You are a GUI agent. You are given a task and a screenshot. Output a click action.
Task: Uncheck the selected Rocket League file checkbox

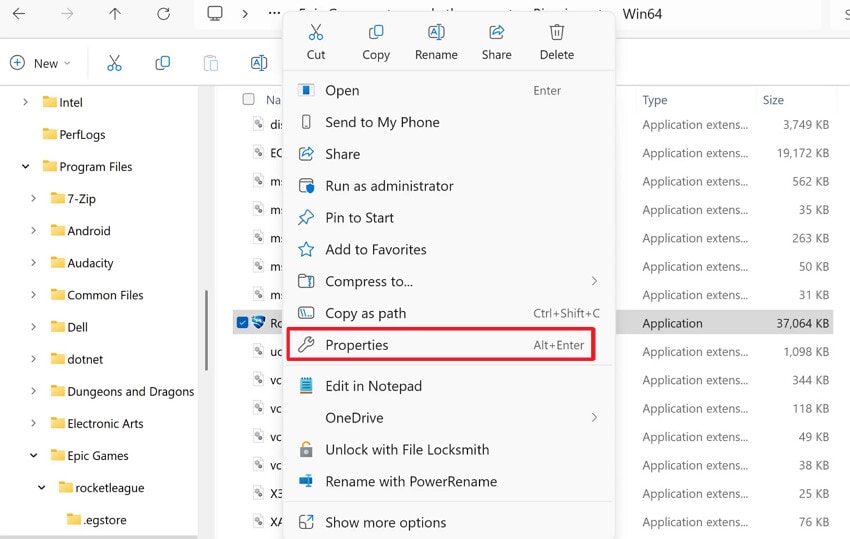(242, 323)
